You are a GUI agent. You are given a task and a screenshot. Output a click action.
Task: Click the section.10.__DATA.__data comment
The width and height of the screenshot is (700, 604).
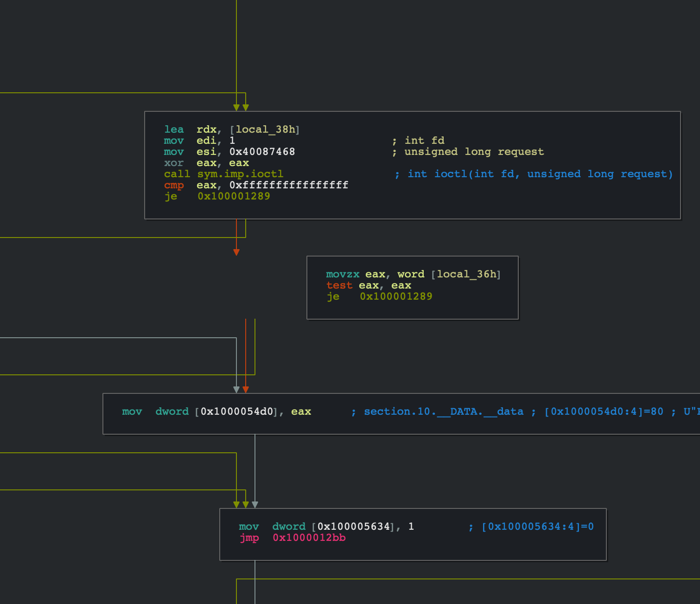(x=443, y=411)
